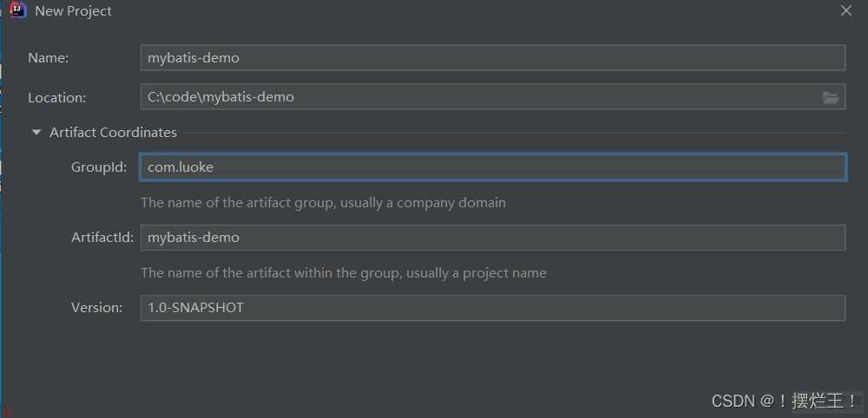This screenshot has height=418, width=868.
Task: Click the New Project window title text
Action: (x=73, y=11)
